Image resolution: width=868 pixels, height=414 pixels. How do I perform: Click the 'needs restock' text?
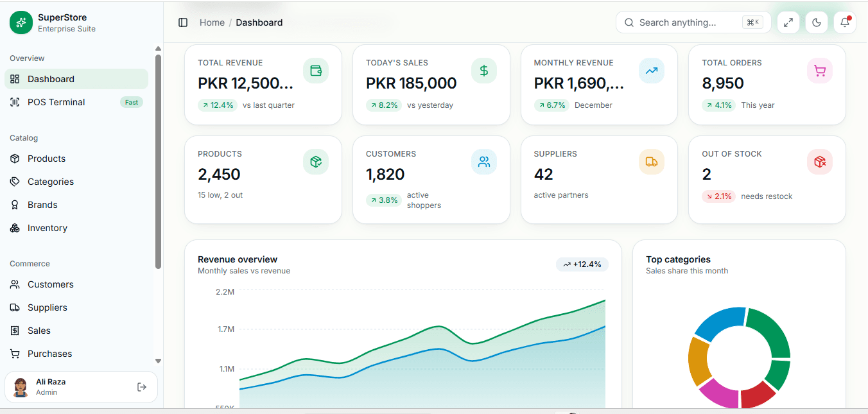pyautogui.click(x=767, y=196)
